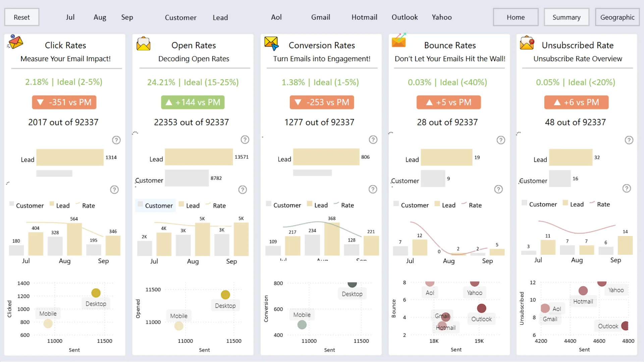Click the Click Rates envelope icon

tap(15, 42)
